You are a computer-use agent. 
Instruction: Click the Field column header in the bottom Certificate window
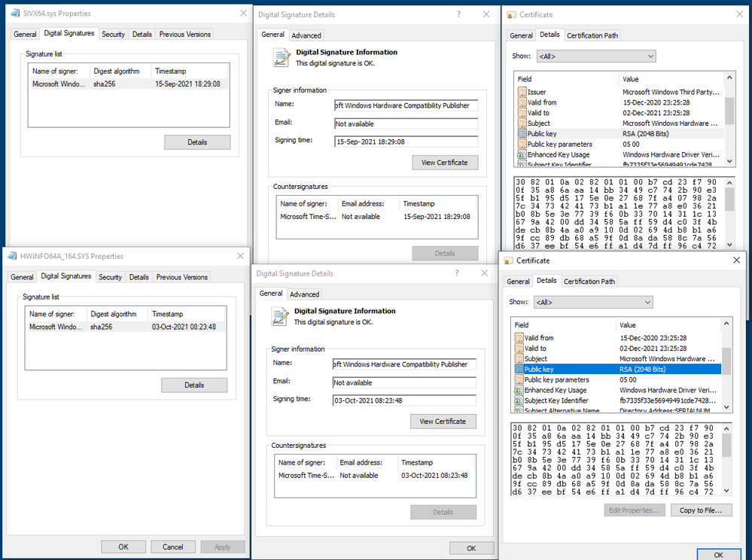pyautogui.click(x=563, y=325)
